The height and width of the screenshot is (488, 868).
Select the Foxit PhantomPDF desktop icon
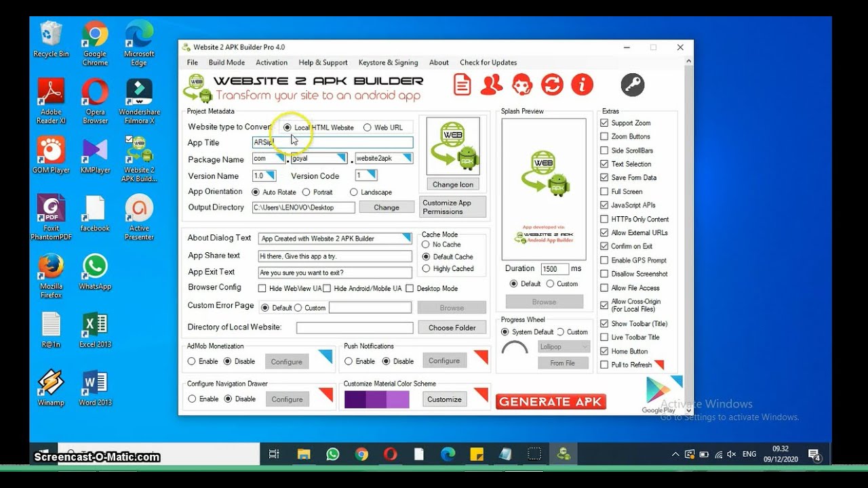click(51, 218)
